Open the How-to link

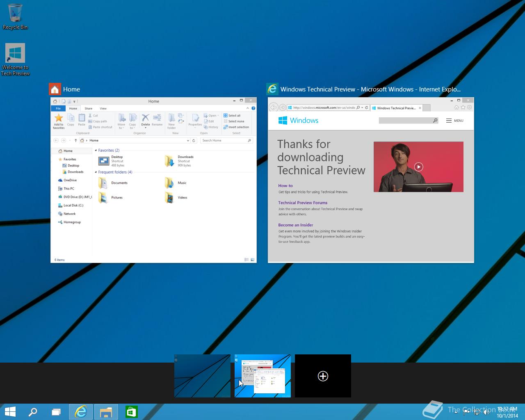(285, 185)
